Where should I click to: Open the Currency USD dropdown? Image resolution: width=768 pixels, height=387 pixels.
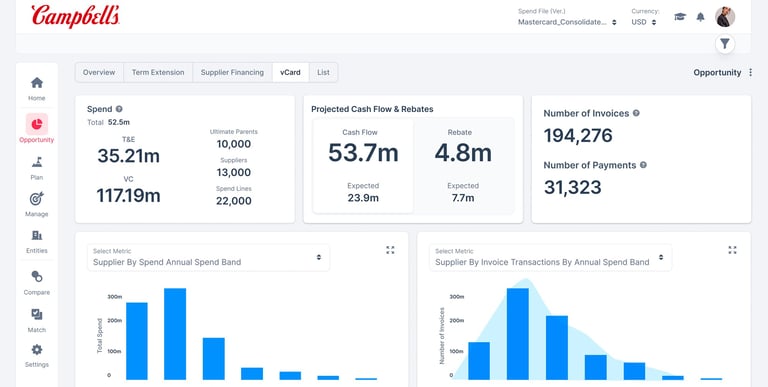point(644,22)
